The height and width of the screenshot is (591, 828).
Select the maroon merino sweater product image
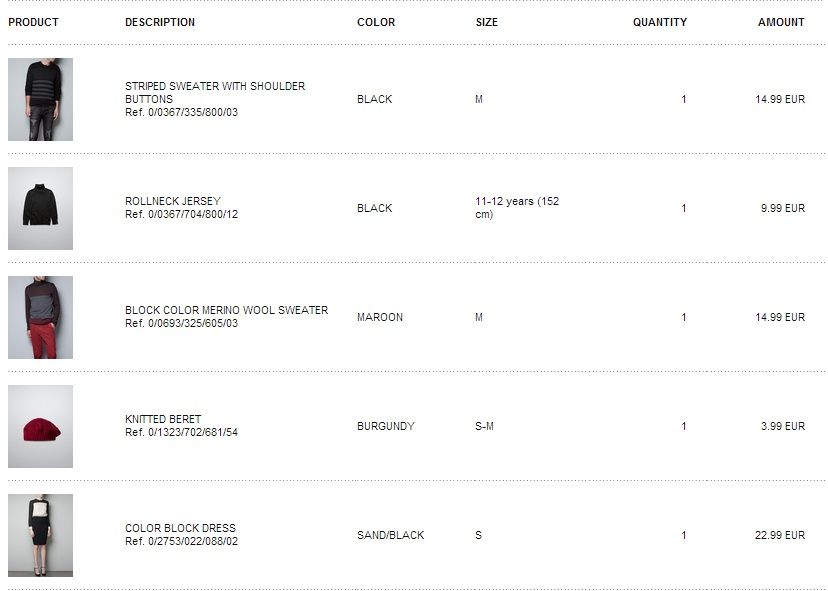40,317
